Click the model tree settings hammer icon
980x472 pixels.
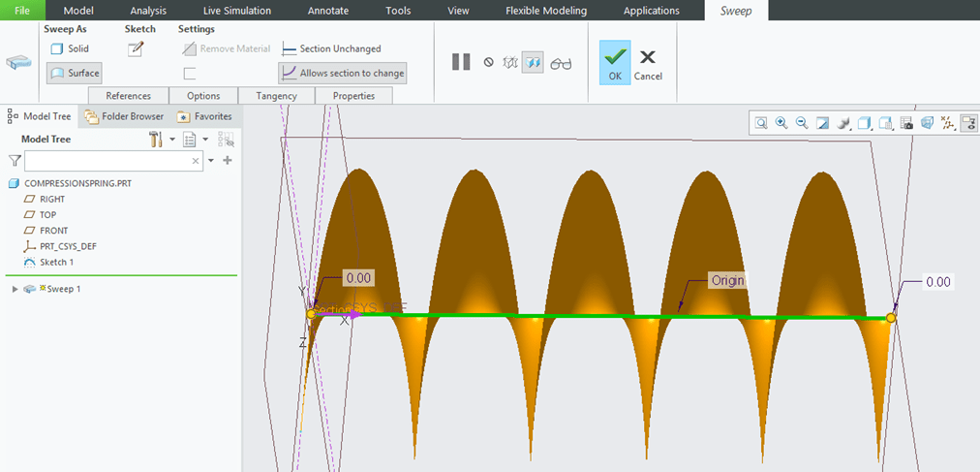click(x=156, y=140)
